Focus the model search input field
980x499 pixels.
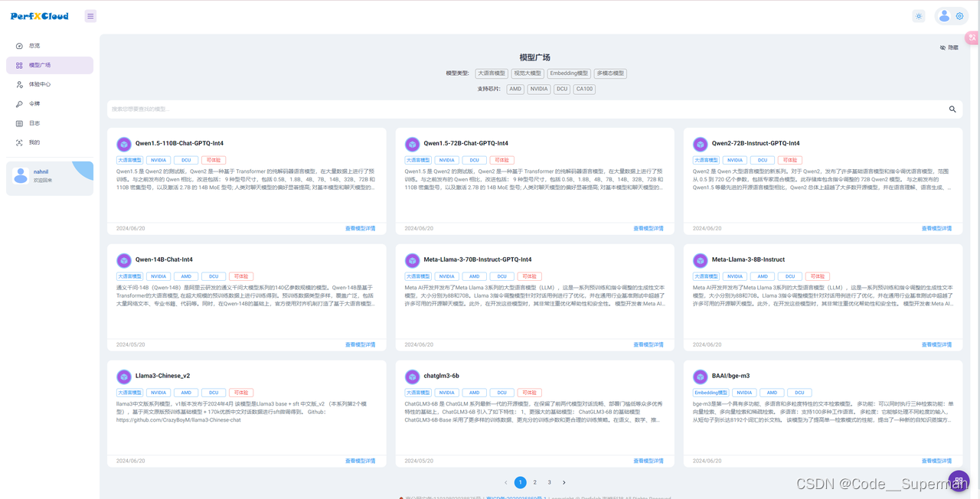pos(527,109)
